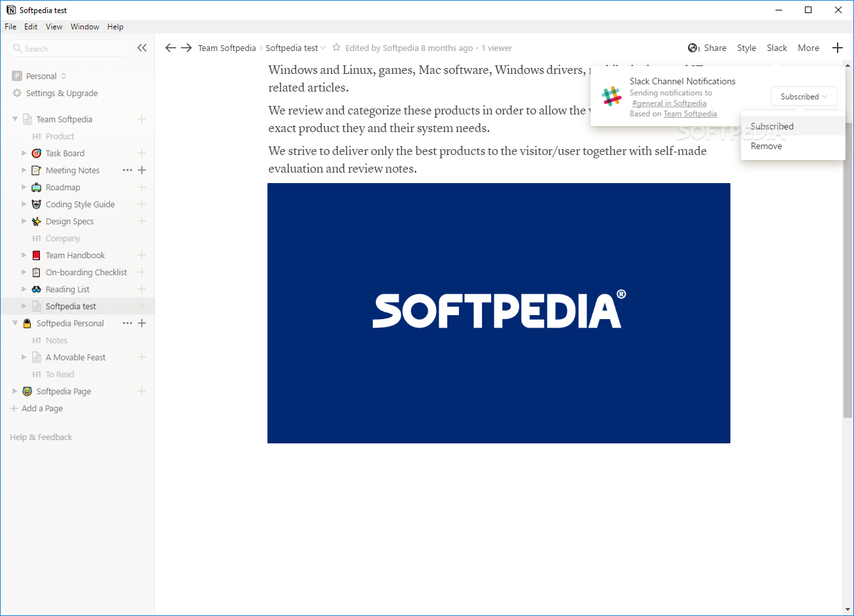Select the Softpedia test page in sidebar

[x=78, y=306]
